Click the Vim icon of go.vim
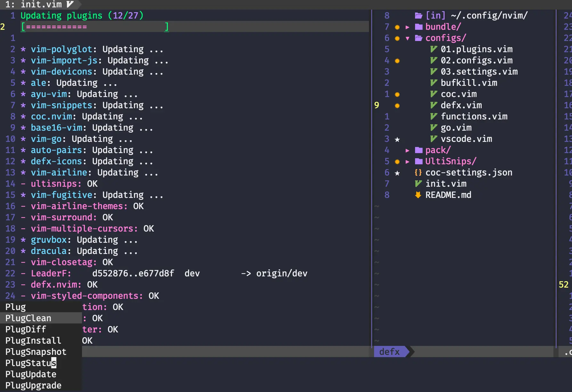572x392 pixels. pyautogui.click(x=434, y=128)
